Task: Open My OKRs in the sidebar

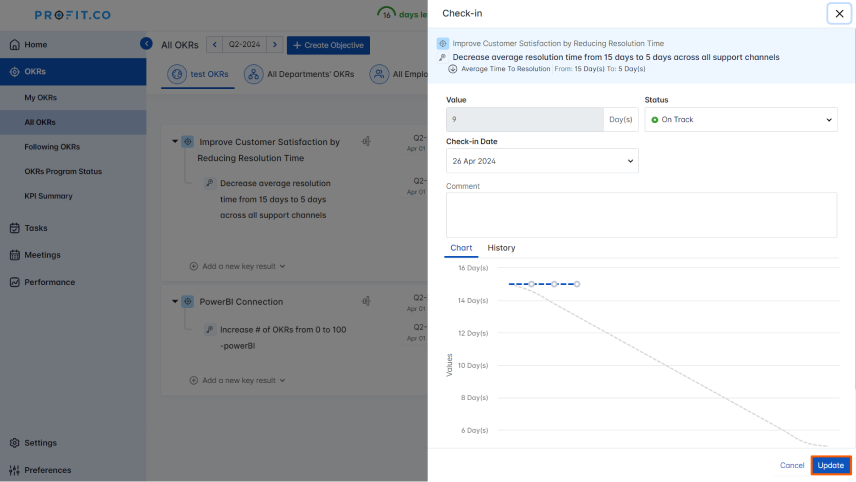Action: click(40, 98)
